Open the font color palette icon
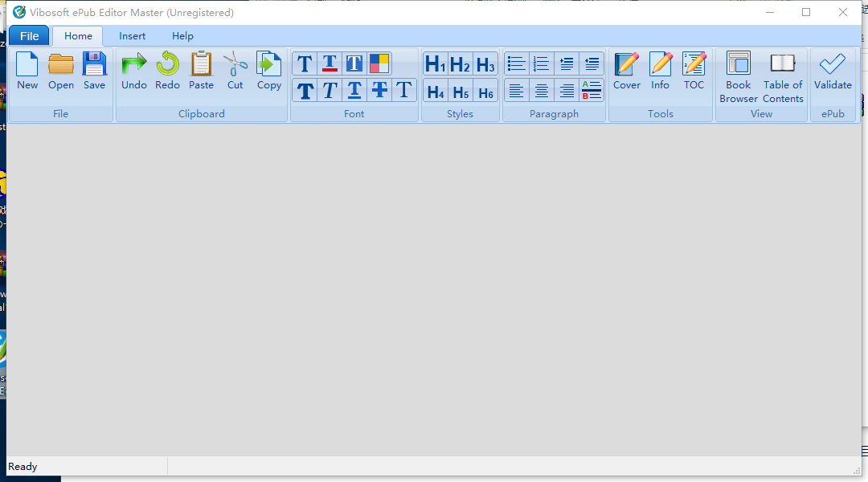 [379, 63]
